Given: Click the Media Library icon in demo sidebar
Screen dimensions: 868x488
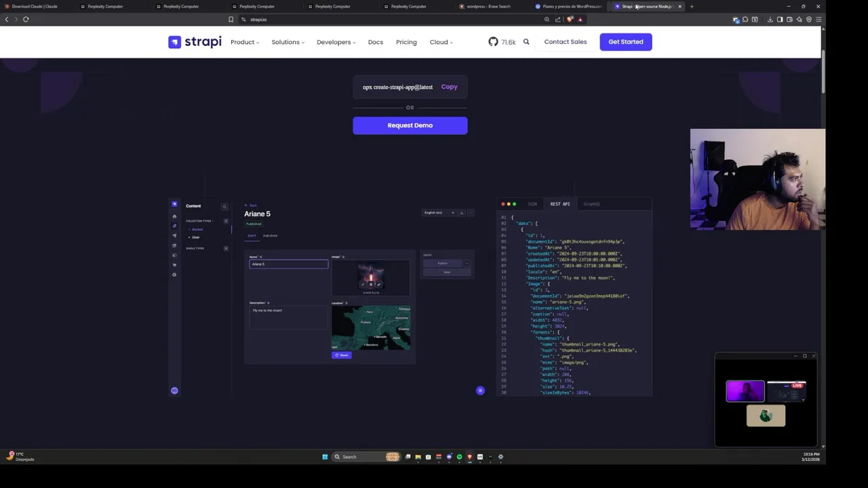Looking at the screenshot, I should tap(174, 245).
